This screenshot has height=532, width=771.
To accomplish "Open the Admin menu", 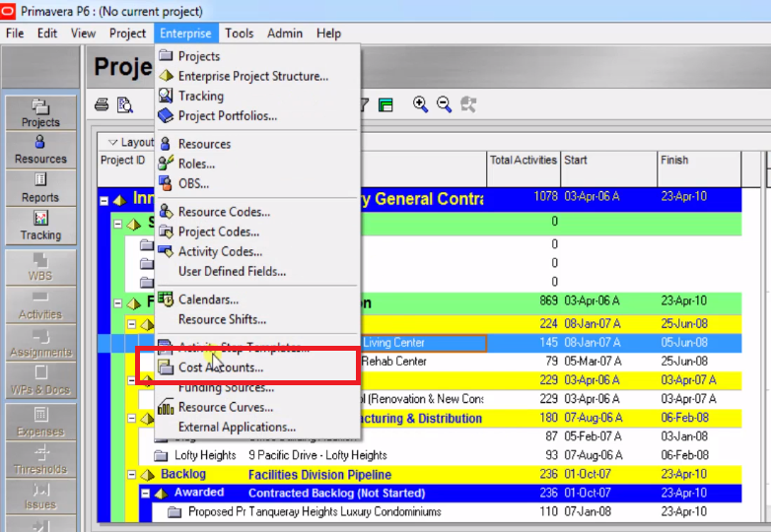I will point(285,33).
